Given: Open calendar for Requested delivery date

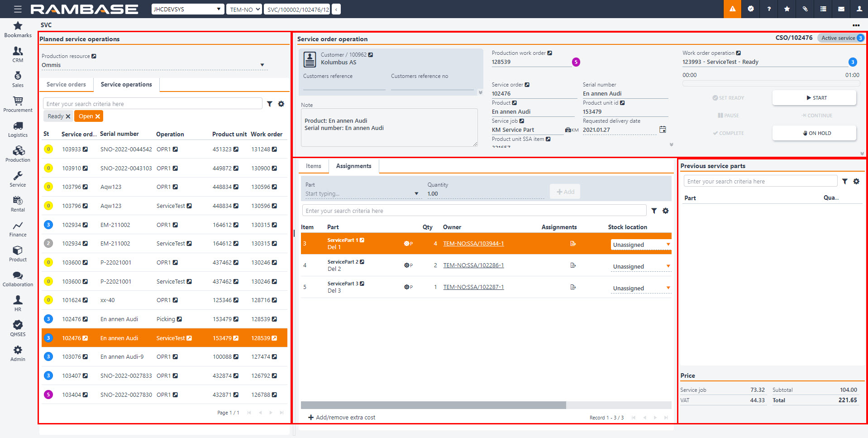Looking at the screenshot, I should tap(663, 130).
